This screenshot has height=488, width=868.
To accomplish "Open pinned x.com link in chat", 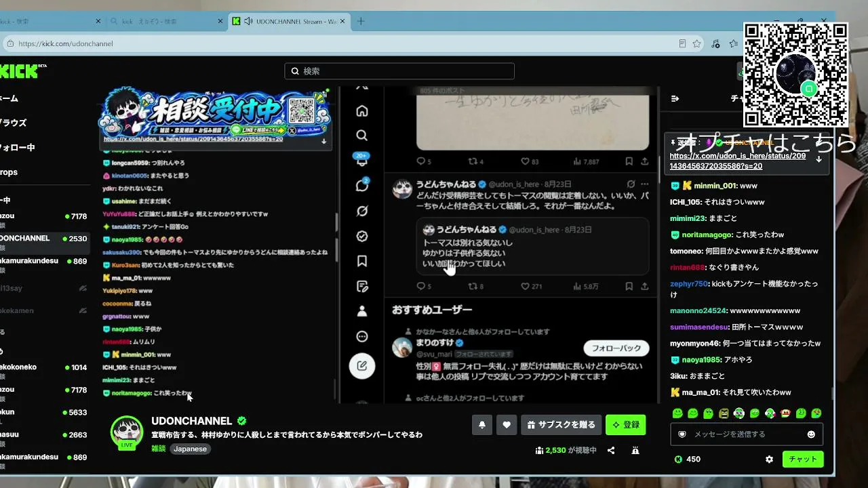I will (x=738, y=161).
